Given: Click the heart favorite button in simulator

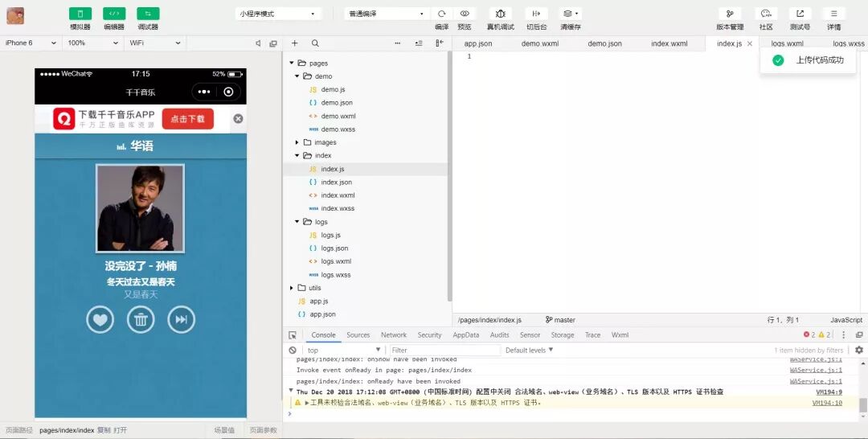Looking at the screenshot, I should click(100, 319).
